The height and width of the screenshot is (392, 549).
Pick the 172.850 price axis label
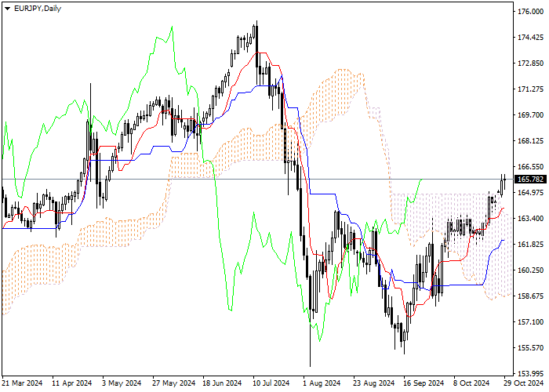pos(530,64)
